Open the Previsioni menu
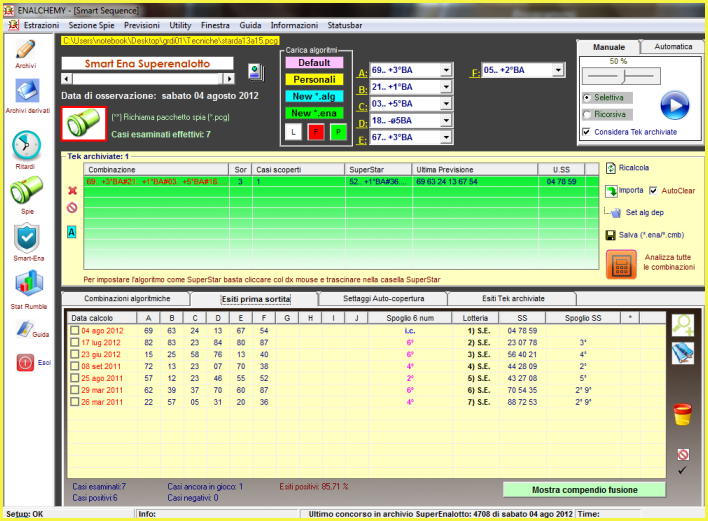 coord(142,25)
